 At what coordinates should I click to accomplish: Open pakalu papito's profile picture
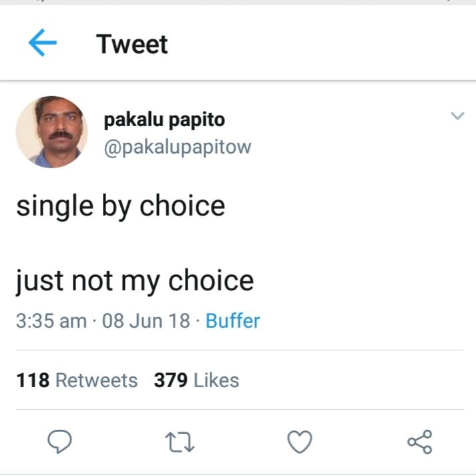click(x=51, y=132)
